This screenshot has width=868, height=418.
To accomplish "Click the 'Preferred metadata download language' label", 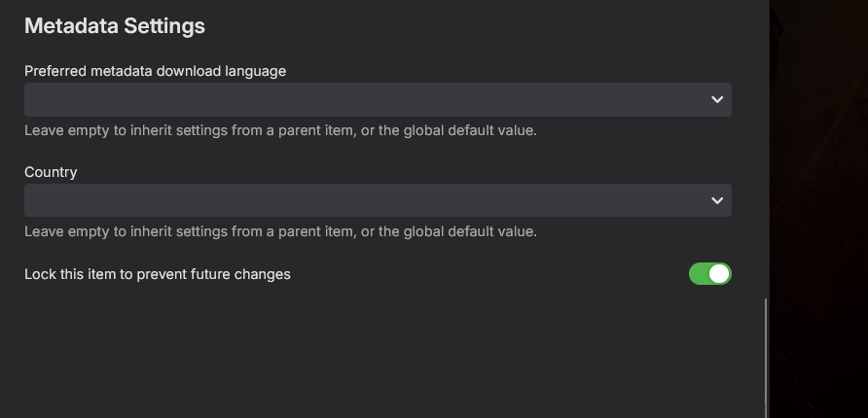I will click(x=155, y=71).
